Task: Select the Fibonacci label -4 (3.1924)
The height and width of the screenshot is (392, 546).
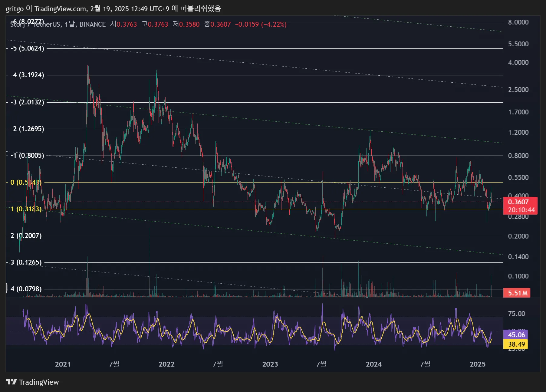Action: (27, 75)
